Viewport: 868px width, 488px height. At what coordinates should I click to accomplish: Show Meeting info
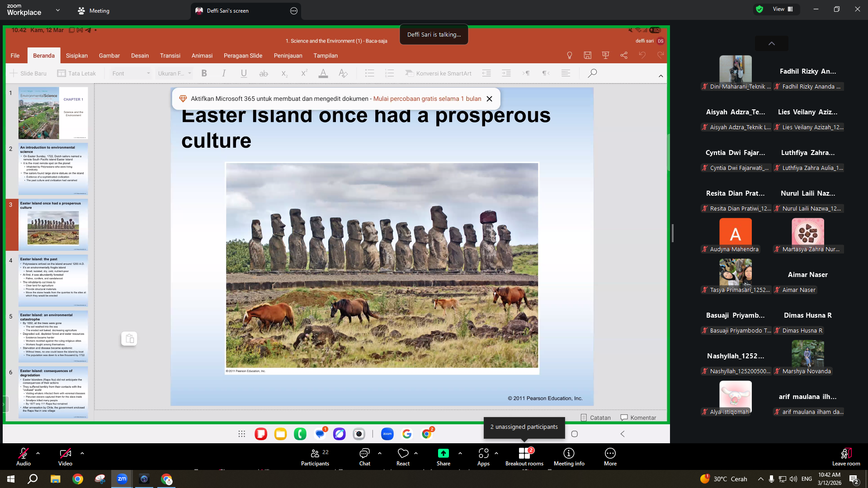point(569,457)
